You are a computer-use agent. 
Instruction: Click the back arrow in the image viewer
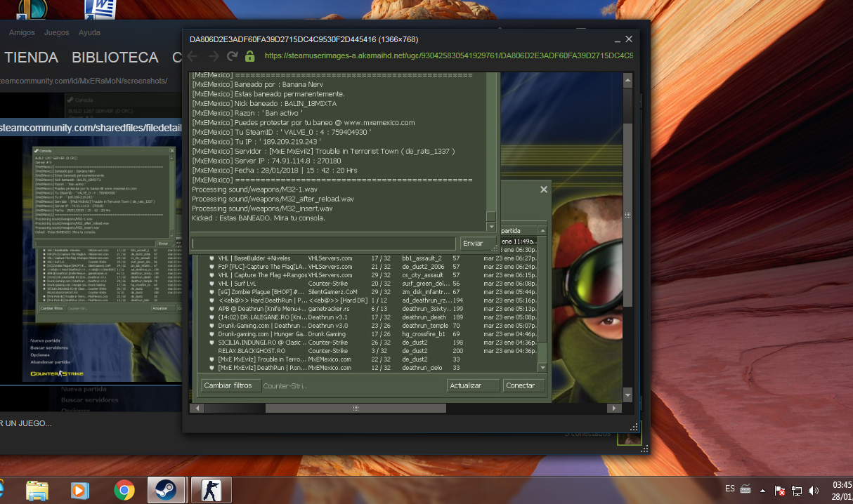pos(193,56)
